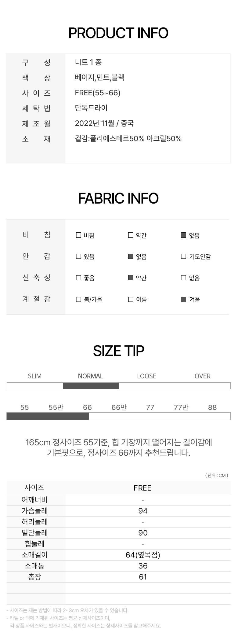
Task: Check the 봄/가을 season checkbox
Action: pyautogui.click(x=78, y=299)
